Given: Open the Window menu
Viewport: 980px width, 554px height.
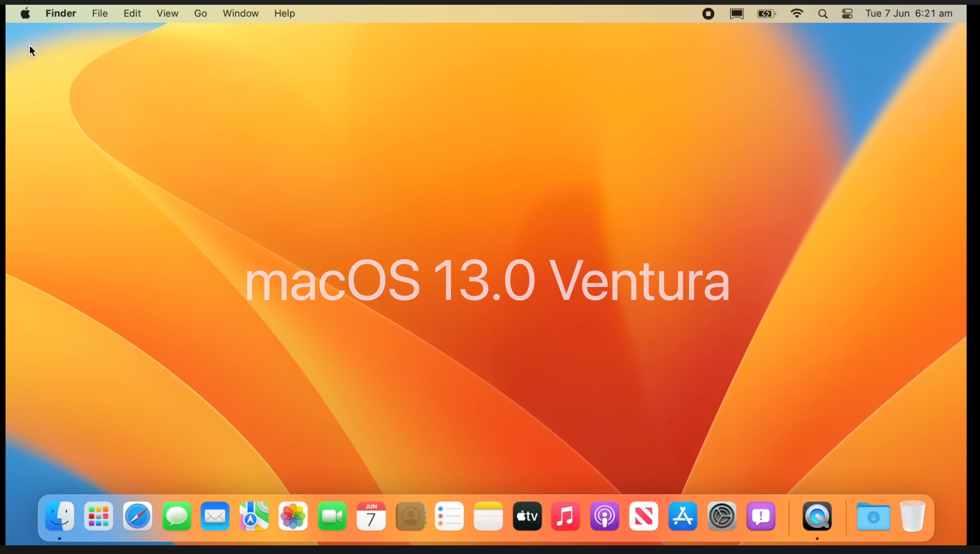Looking at the screenshot, I should [x=240, y=13].
